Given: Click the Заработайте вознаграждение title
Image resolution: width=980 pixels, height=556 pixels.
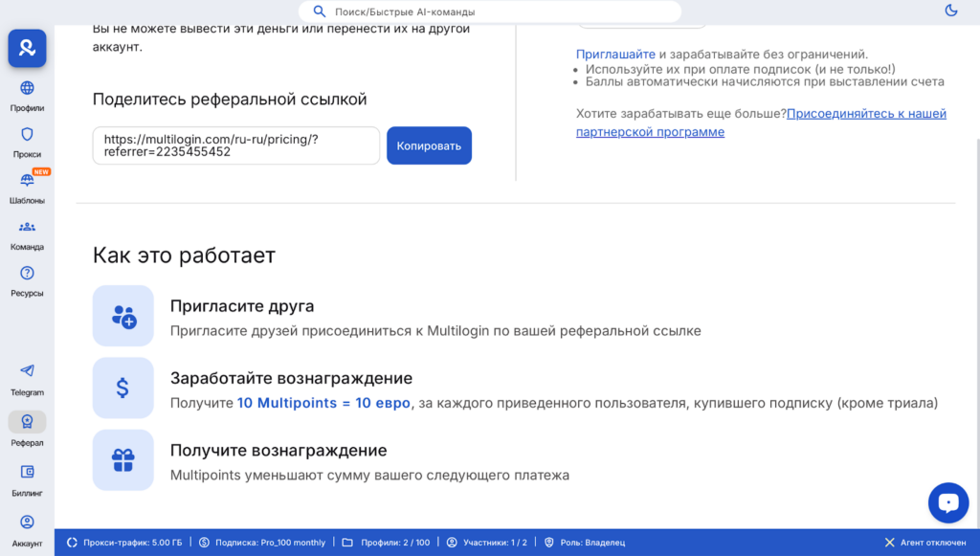Looking at the screenshot, I should (x=291, y=378).
